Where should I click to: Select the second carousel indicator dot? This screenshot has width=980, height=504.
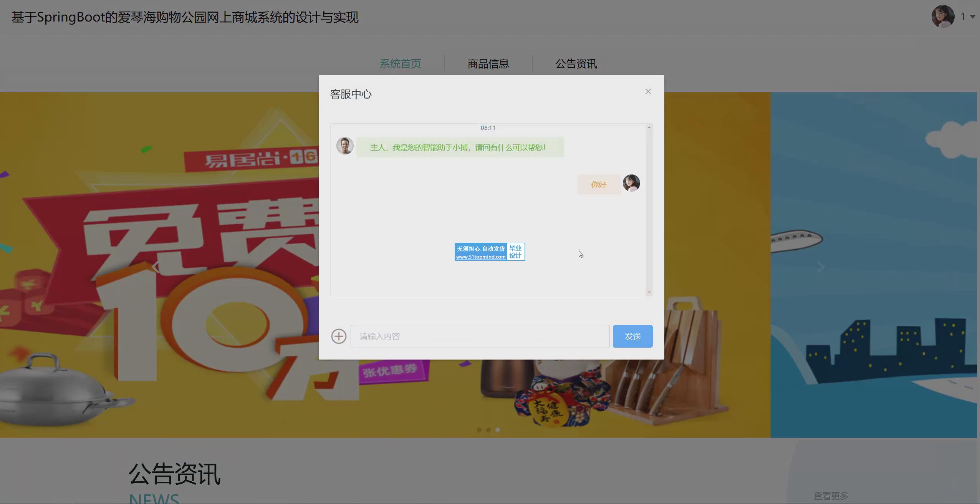coord(488,430)
